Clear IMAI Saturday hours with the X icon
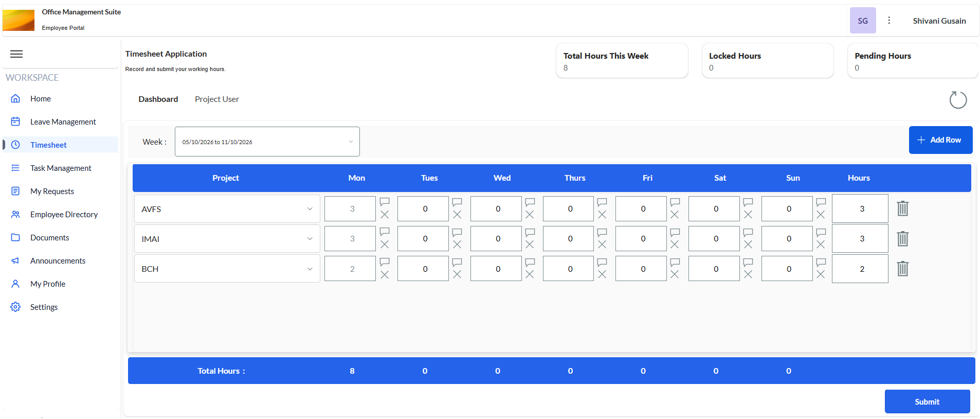Viewport: 980px width, 419px height. click(x=748, y=245)
